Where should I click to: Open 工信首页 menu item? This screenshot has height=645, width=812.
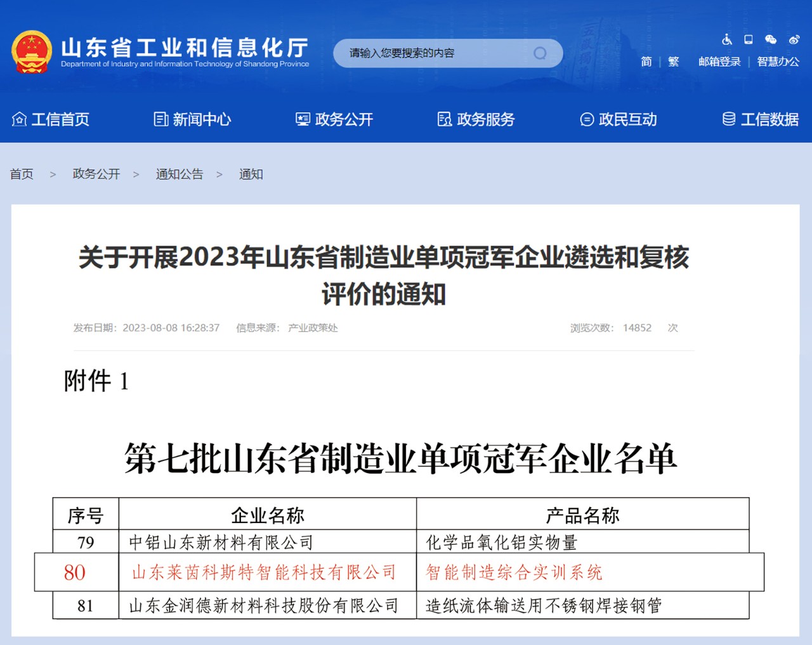(x=60, y=119)
